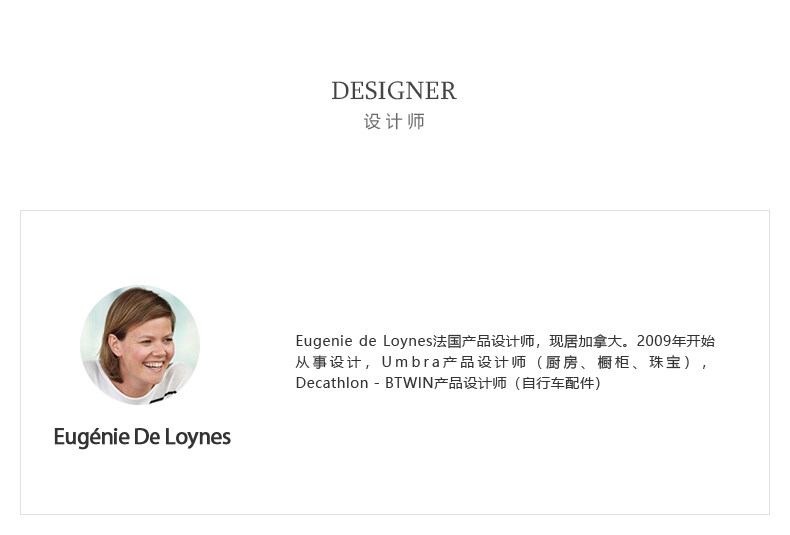
Task: Click 产品设计师 right after Umbra
Action: [484, 362]
